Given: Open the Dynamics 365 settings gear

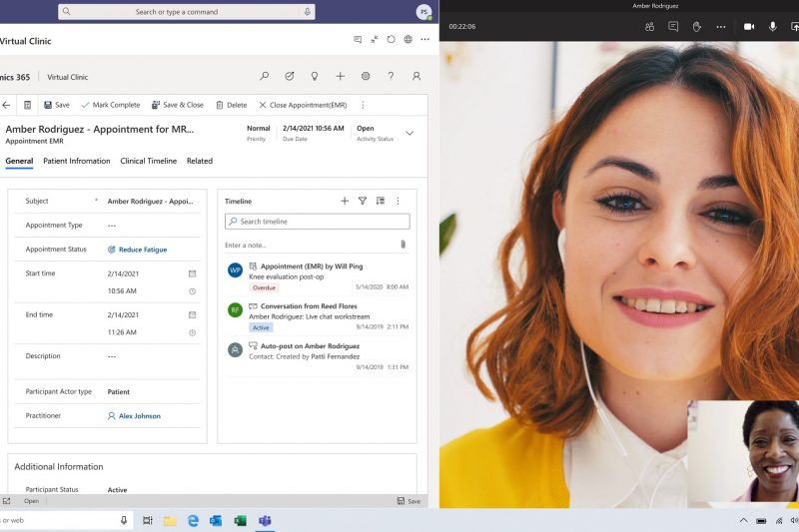Looking at the screenshot, I should tap(366, 76).
